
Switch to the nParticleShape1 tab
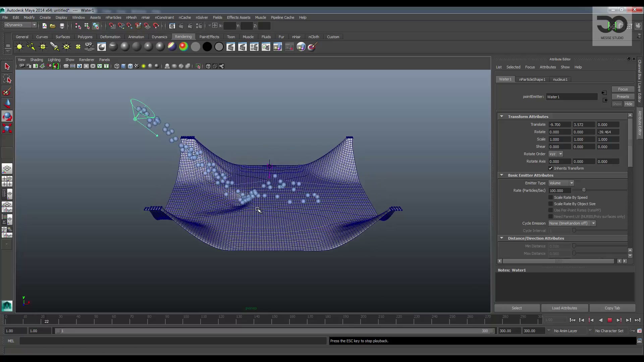(x=532, y=79)
